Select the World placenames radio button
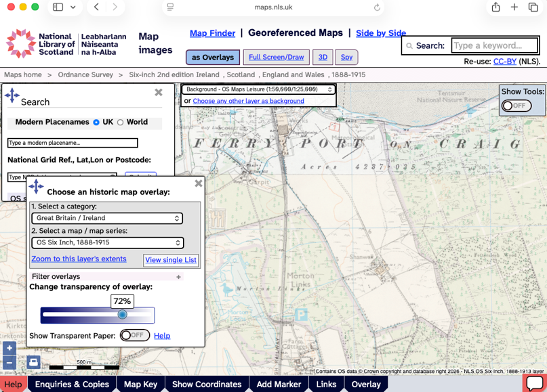547x392 pixels. [121, 123]
